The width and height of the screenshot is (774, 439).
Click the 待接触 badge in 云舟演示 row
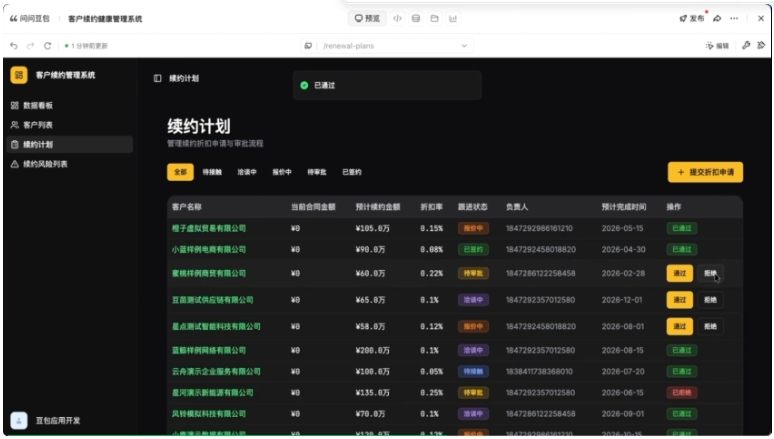(473, 372)
